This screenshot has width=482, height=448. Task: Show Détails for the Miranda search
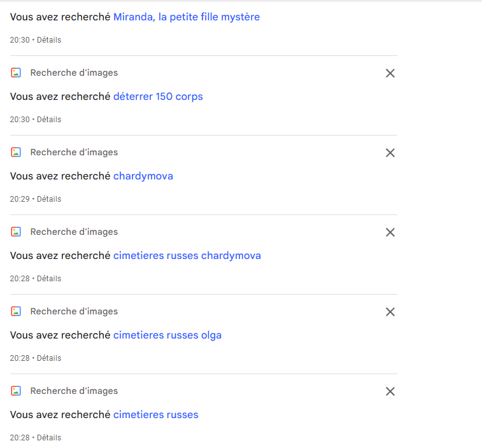pyautogui.click(x=49, y=40)
